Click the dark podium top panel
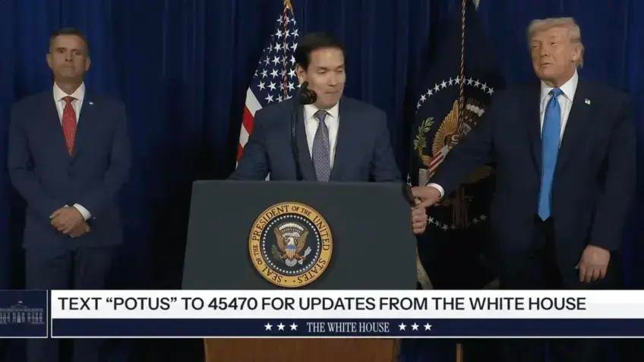This screenshot has height=362, width=644. [300, 235]
